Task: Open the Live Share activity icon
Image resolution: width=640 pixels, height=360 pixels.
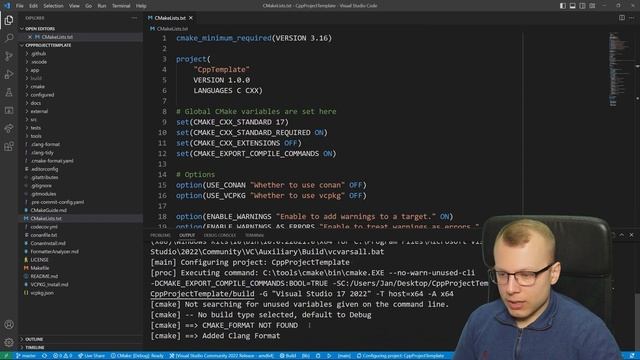Action: click(x=9, y=128)
